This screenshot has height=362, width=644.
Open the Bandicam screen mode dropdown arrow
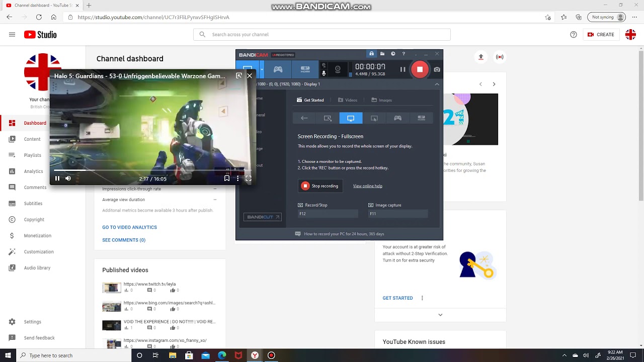(x=262, y=69)
